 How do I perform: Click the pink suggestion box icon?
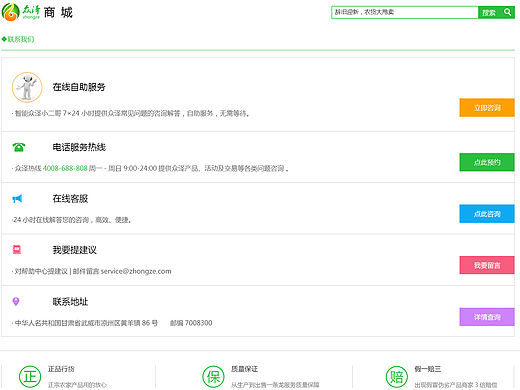coord(17,250)
